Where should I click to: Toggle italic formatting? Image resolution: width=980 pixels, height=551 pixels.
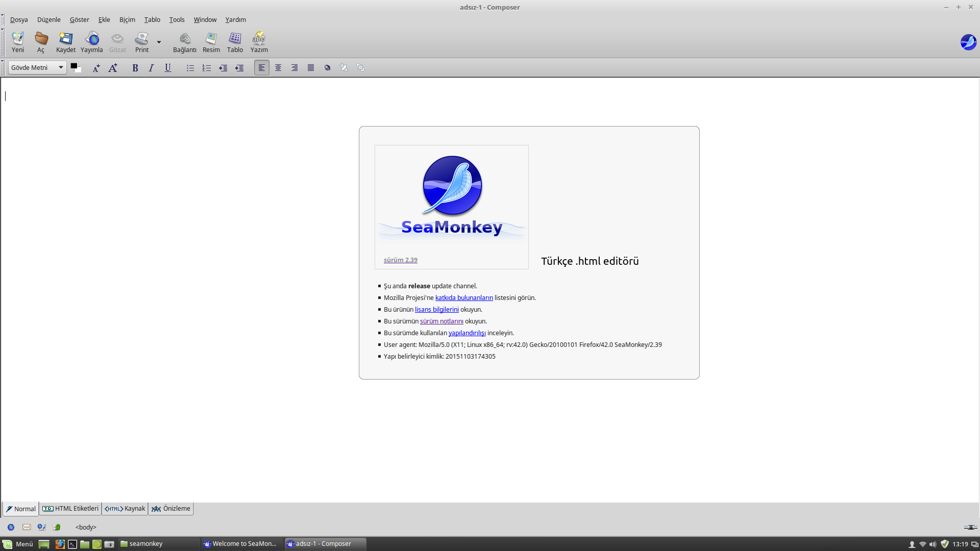(x=151, y=68)
